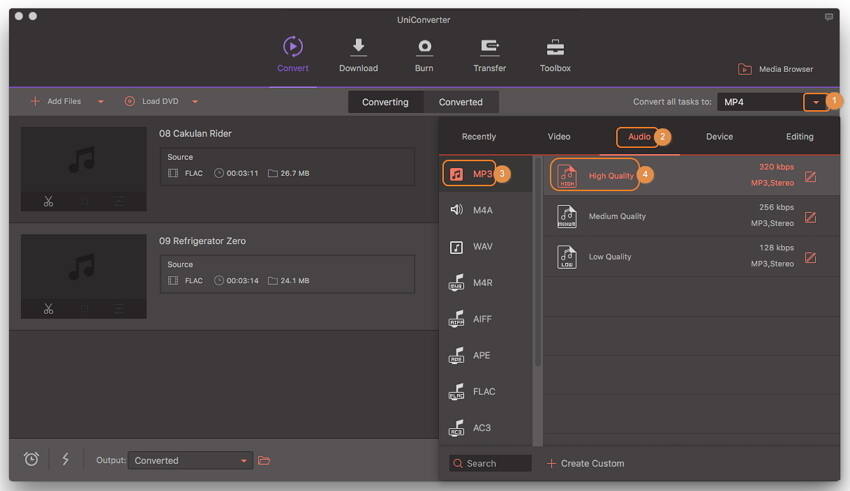Image resolution: width=850 pixels, height=491 pixels.
Task: Edit the Low Quality preset settings
Action: pyautogui.click(x=810, y=257)
